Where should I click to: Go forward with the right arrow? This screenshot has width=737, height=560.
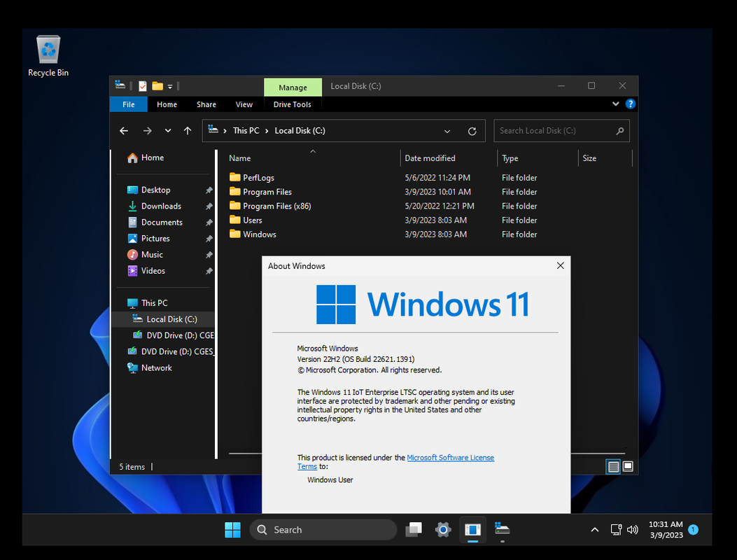click(x=148, y=131)
